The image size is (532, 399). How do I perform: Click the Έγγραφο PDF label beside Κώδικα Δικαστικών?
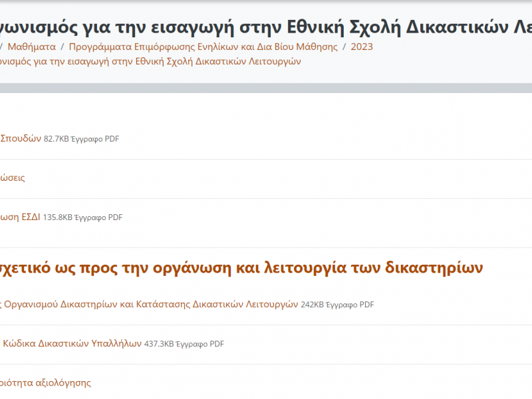pyautogui.click(x=201, y=344)
